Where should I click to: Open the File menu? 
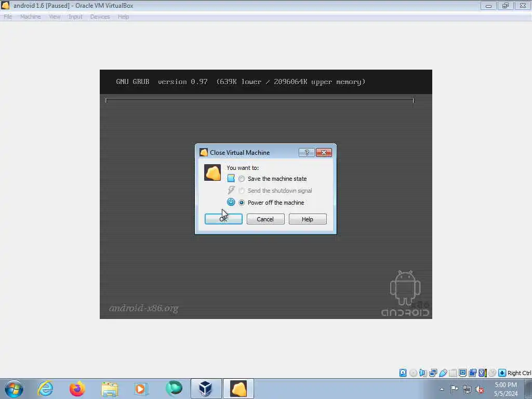pyautogui.click(x=8, y=17)
